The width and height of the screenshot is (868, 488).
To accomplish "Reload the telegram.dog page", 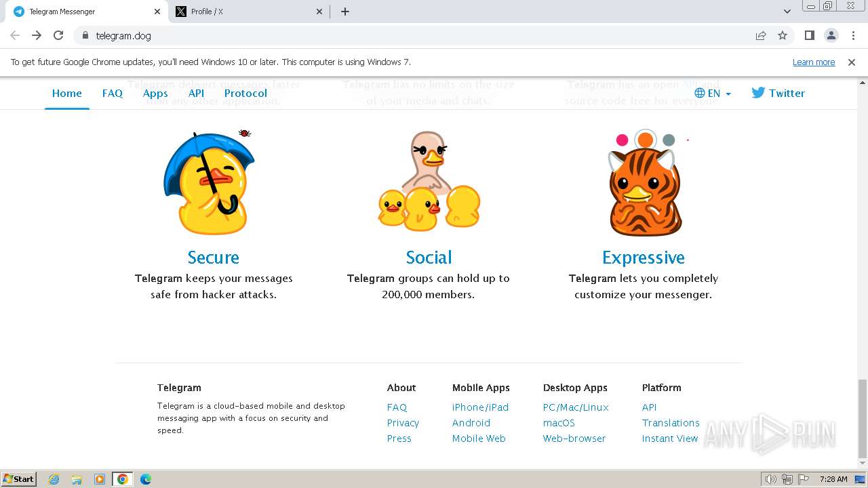I will (58, 35).
